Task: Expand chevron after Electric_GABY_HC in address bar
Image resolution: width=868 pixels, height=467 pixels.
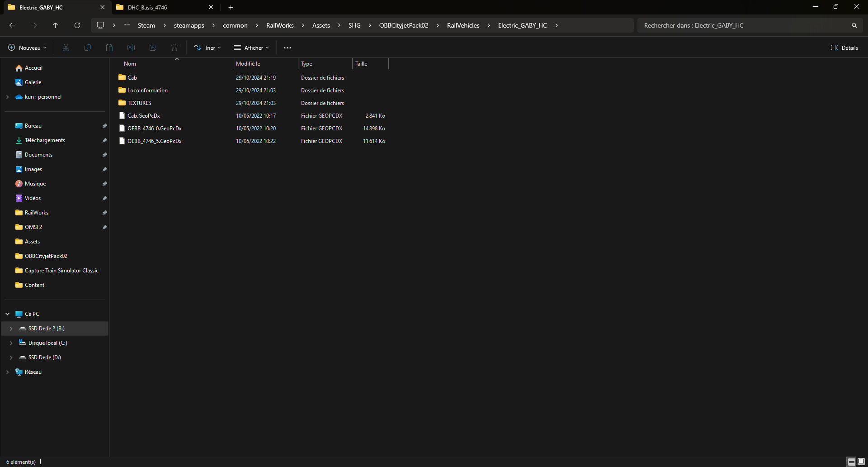Action: click(557, 25)
